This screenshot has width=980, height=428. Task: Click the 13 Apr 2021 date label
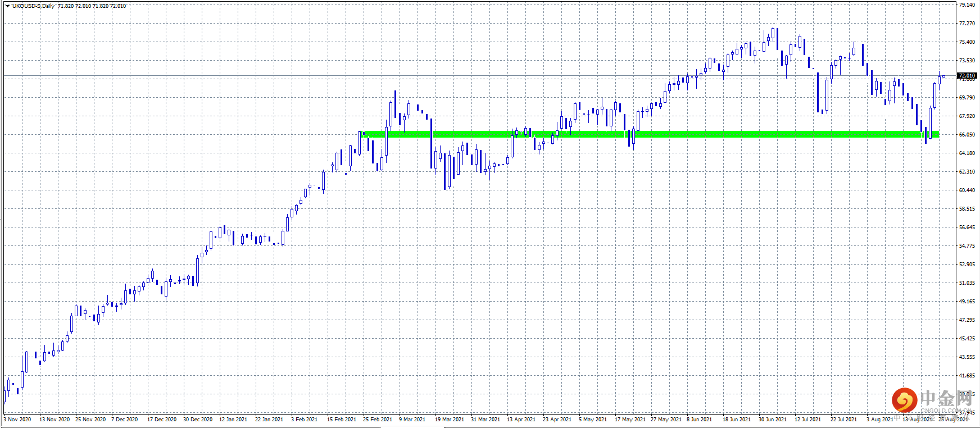click(x=521, y=419)
